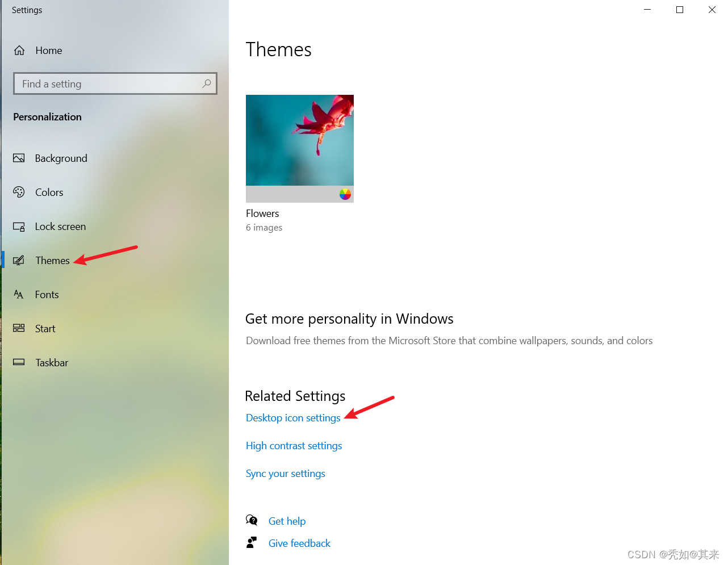Open Desktop icon settings link
The image size is (728, 565).
click(293, 418)
